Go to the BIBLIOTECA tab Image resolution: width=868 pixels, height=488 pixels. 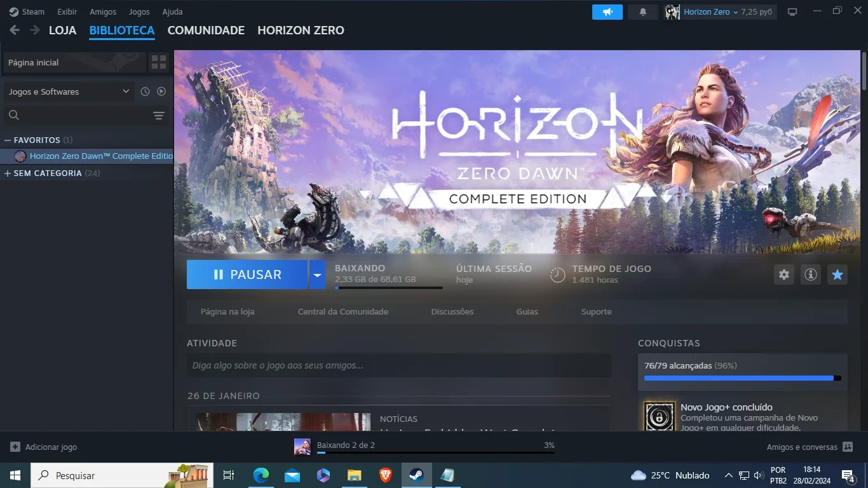coord(122,30)
